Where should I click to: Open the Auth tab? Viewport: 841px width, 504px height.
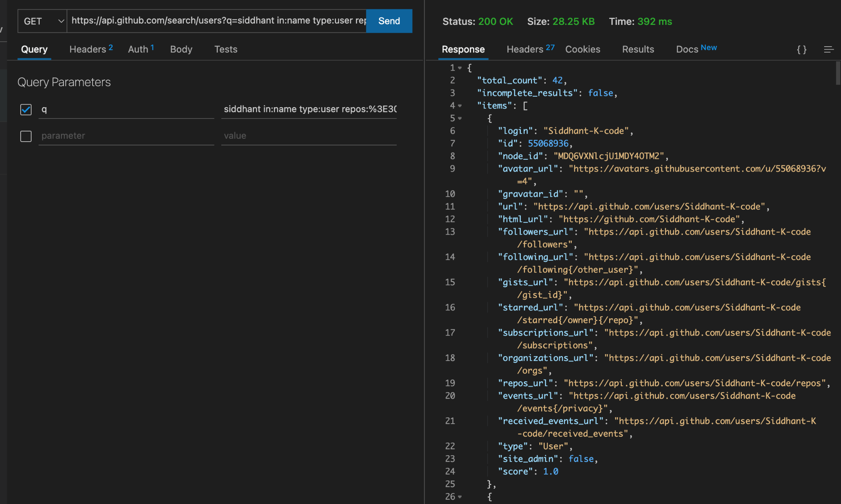(x=138, y=49)
